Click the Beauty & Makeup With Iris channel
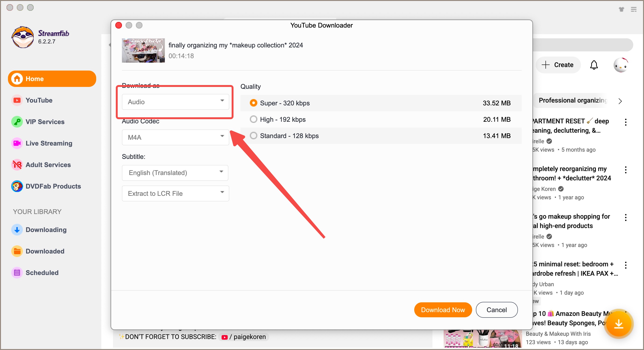Image resolution: width=644 pixels, height=350 pixels. point(558,334)
